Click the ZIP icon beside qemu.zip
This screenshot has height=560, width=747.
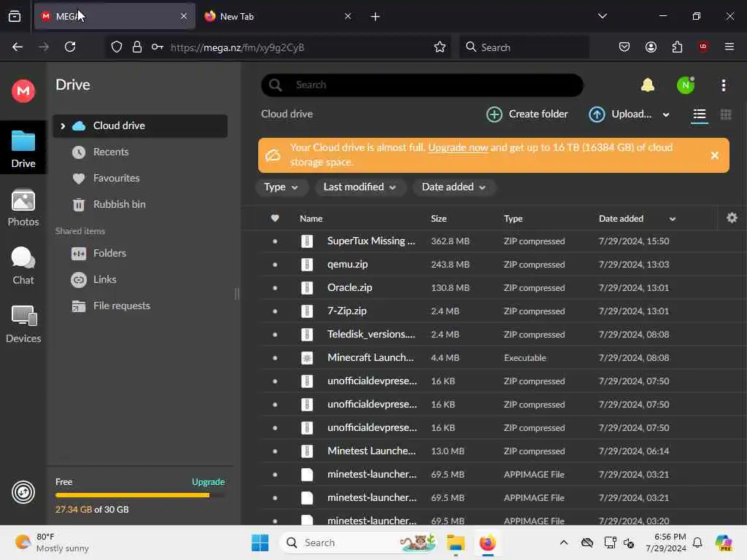coord(307,264)
